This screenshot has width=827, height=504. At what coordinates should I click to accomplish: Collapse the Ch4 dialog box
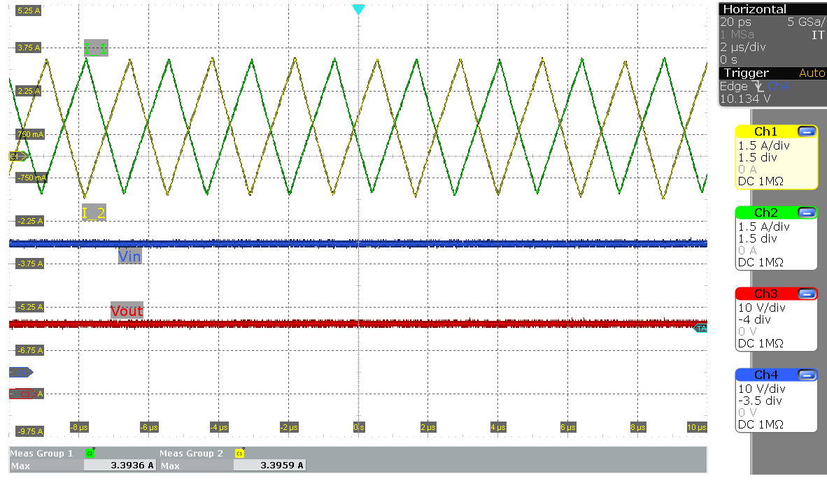[x=808, y=375]
